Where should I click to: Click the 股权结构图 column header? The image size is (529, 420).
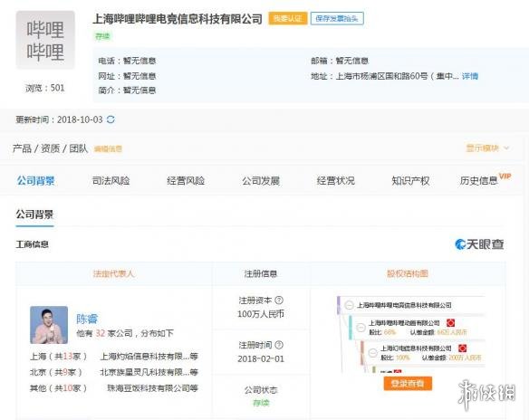click(x=408, y=273)
